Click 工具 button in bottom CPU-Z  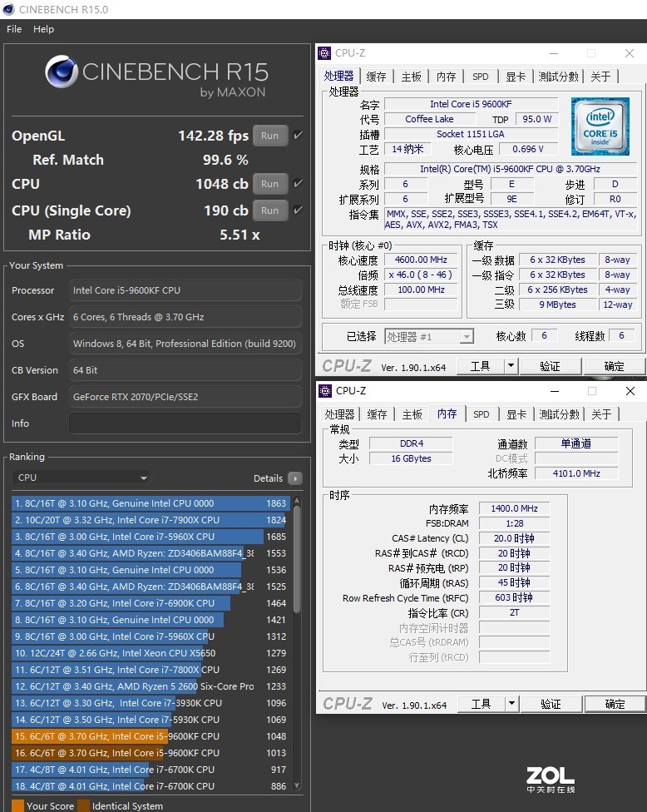[x=482, y=703]
